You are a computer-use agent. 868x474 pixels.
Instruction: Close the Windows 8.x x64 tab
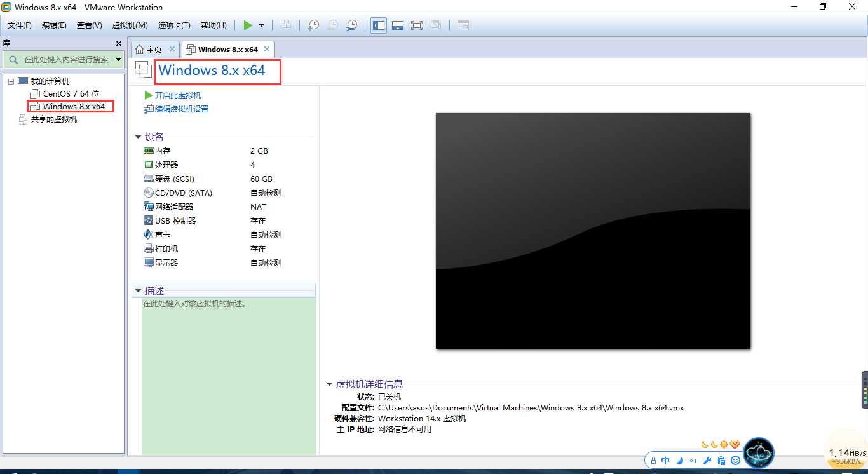click(267, 49)
